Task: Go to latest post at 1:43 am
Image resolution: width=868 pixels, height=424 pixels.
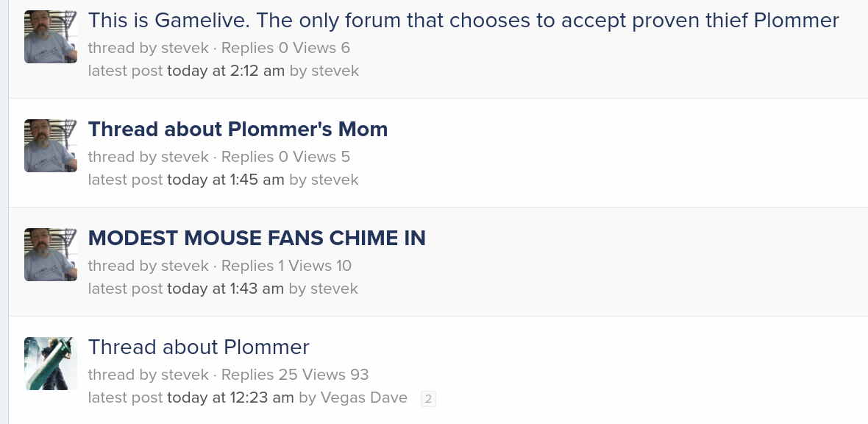Action: click(225, 289)
